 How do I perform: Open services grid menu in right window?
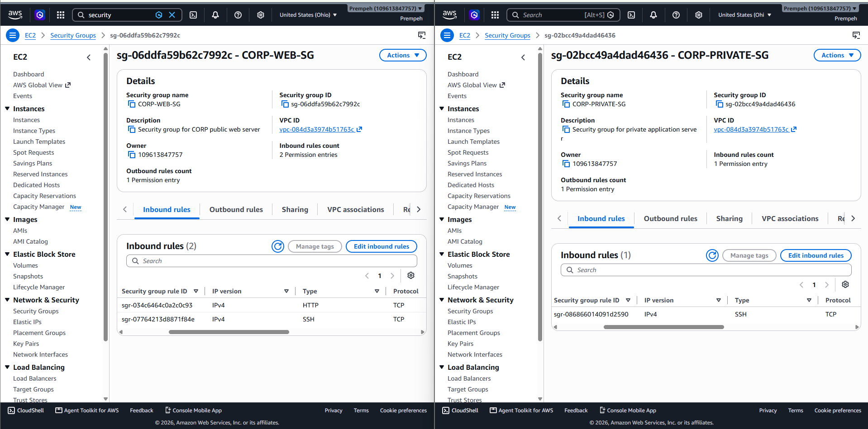[495, 15]
